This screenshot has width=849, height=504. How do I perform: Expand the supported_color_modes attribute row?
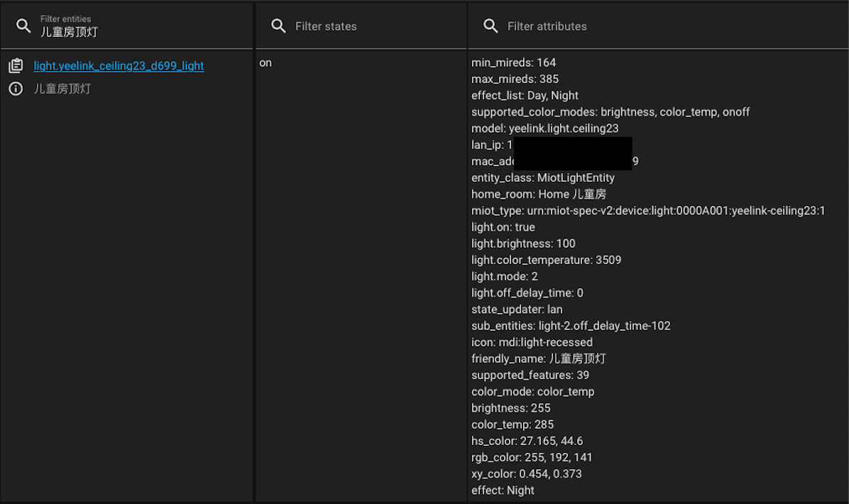coord(611,111)
